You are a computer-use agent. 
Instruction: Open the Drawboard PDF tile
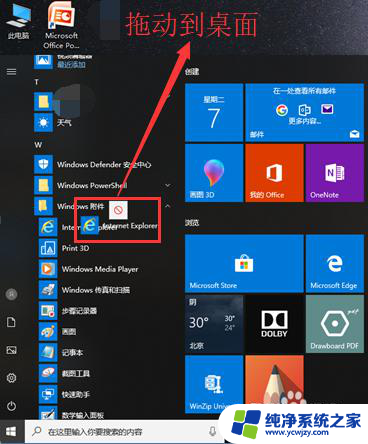pos(335,324)
